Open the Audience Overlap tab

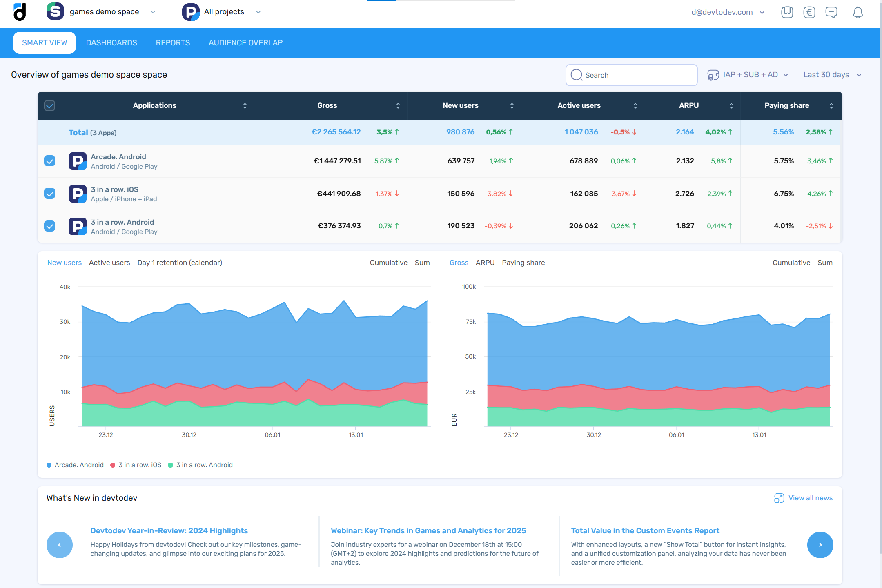[x=245, y=43]
